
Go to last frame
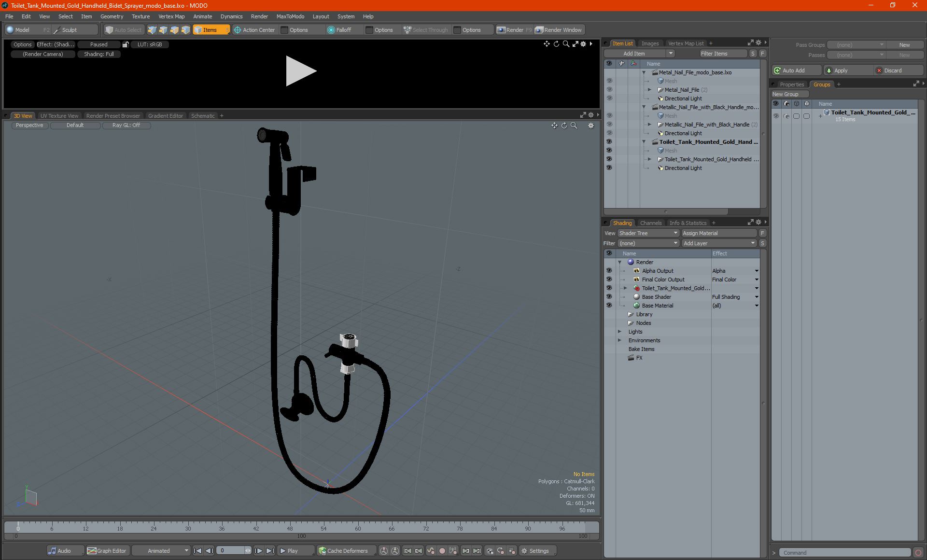(270, 551)
